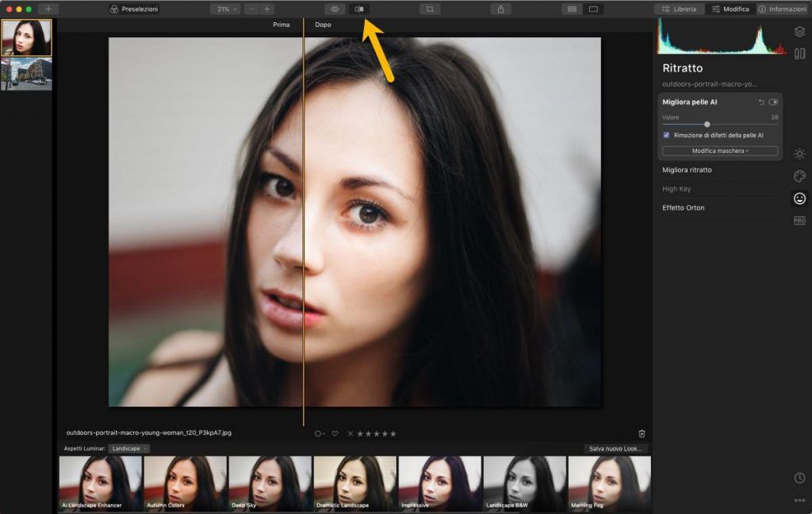The image size is (812, 514).
Task: Open the PRO tools icon
Action: [x=799, y=221]
